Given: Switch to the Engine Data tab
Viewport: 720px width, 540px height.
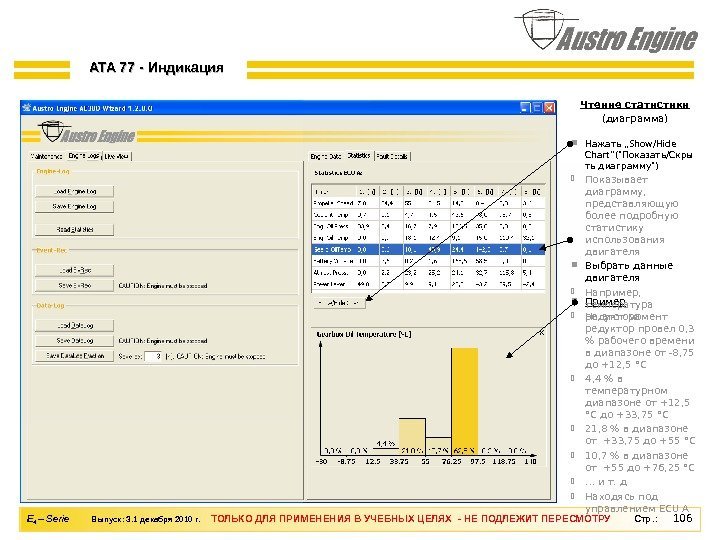Looking at the screenshot, I should click(x=326, y=156).
